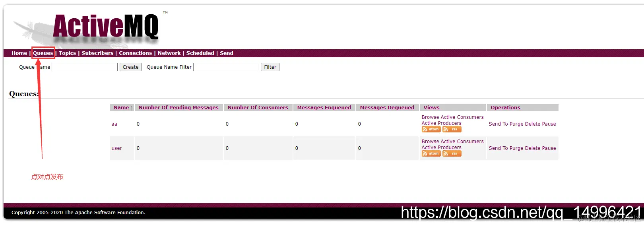This screenshot has height=225, width=644.
Task: Delete the aa queue
Action: coord(533,124)
